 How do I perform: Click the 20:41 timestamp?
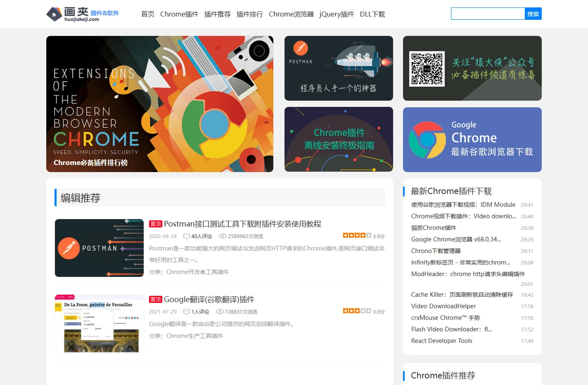527,205
